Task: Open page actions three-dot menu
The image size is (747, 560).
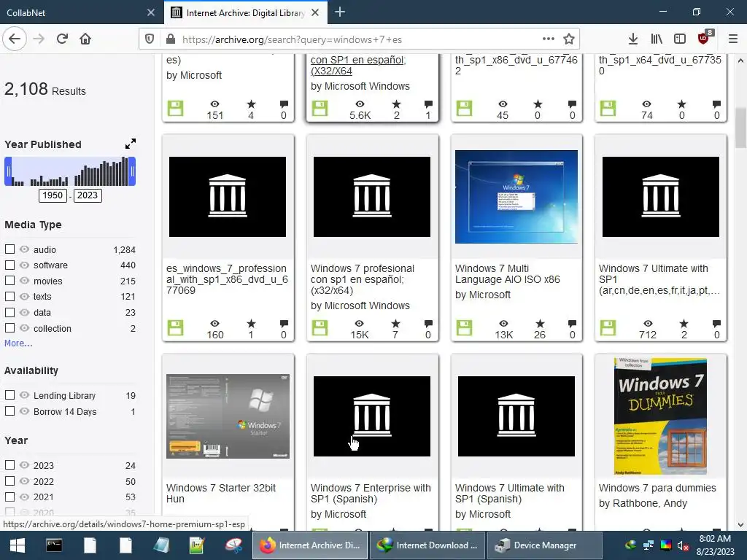Action: pyautogui.click(x=549, y=39)
